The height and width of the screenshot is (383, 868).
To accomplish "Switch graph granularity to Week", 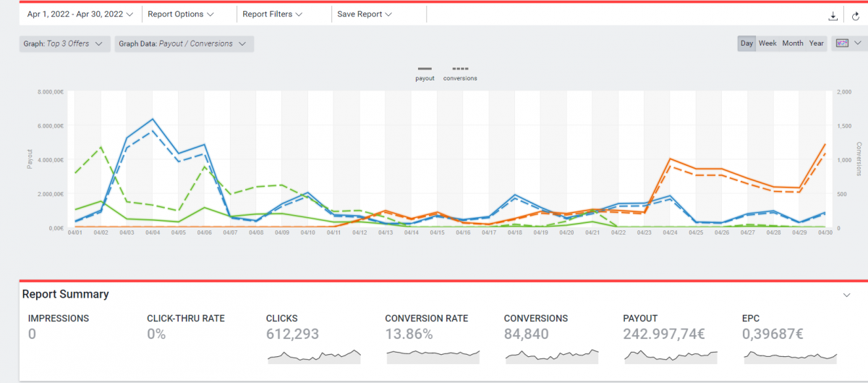I will click(767, 43).
